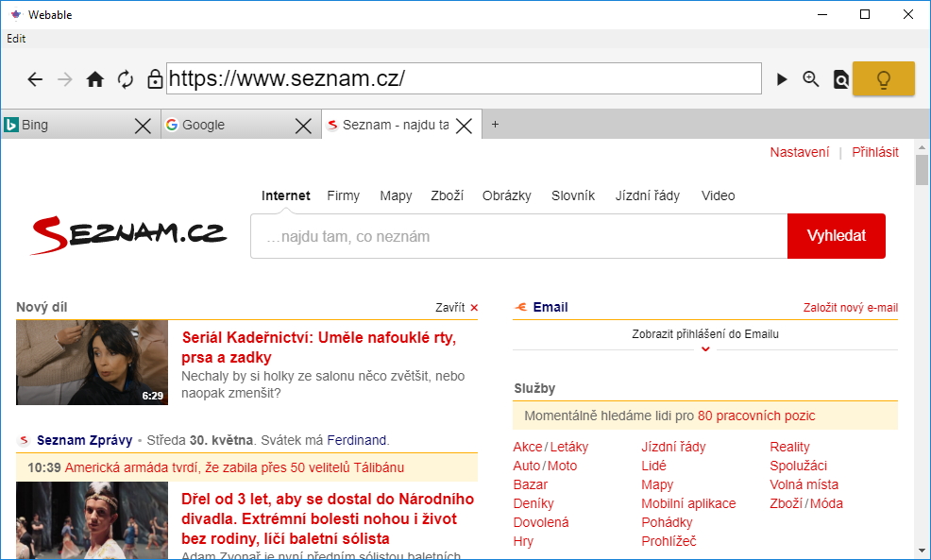Open the Spolužáci service link

point(798,466)
